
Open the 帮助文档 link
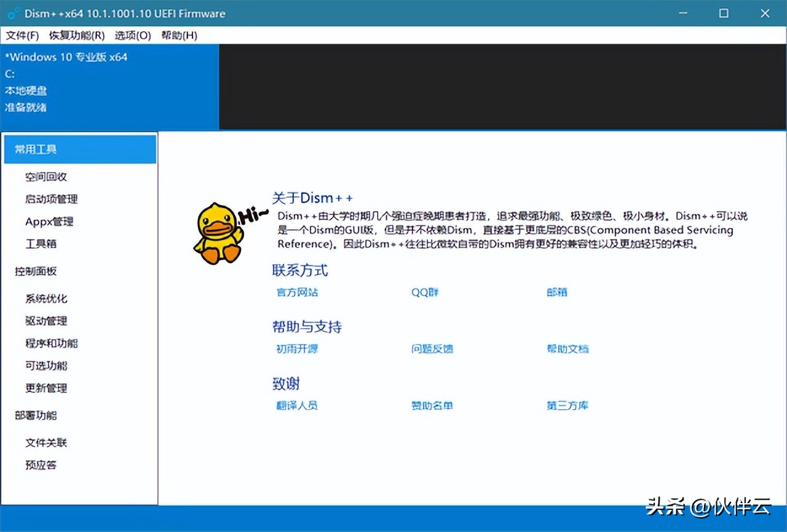coord(567,349)
